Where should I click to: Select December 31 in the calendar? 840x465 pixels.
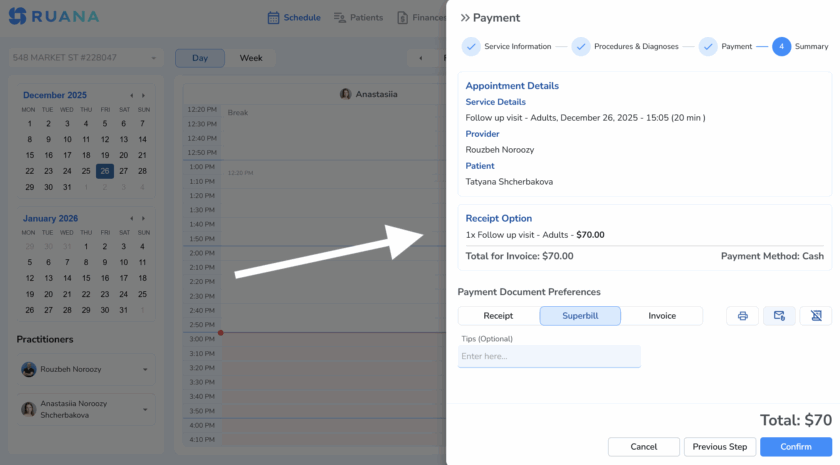click(x=67, y=188)
